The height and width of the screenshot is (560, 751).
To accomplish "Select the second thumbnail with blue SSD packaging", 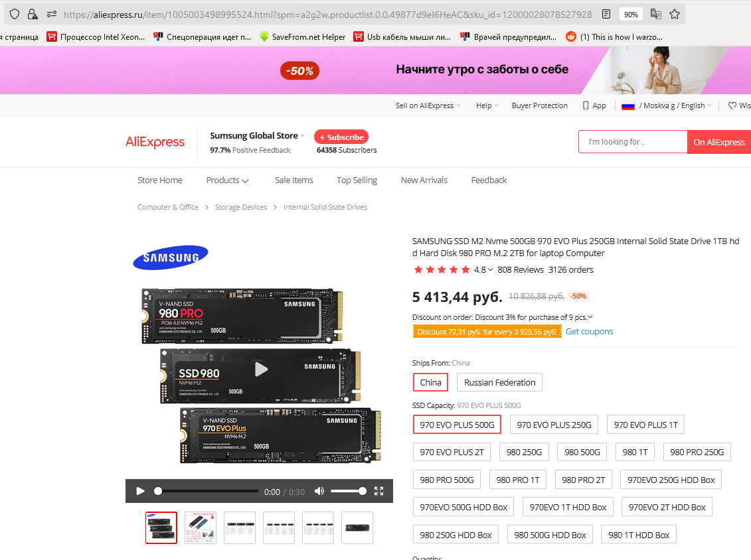I will (x=201, y=527).
